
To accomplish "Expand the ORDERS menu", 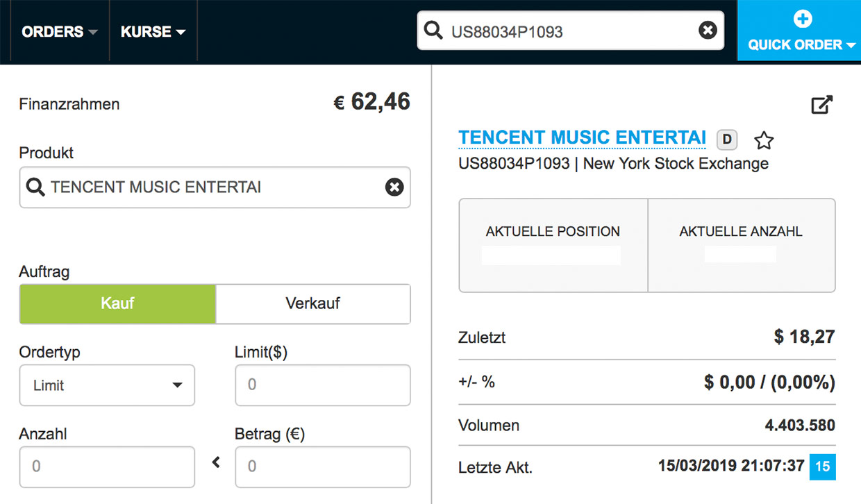I will [59, 32].
